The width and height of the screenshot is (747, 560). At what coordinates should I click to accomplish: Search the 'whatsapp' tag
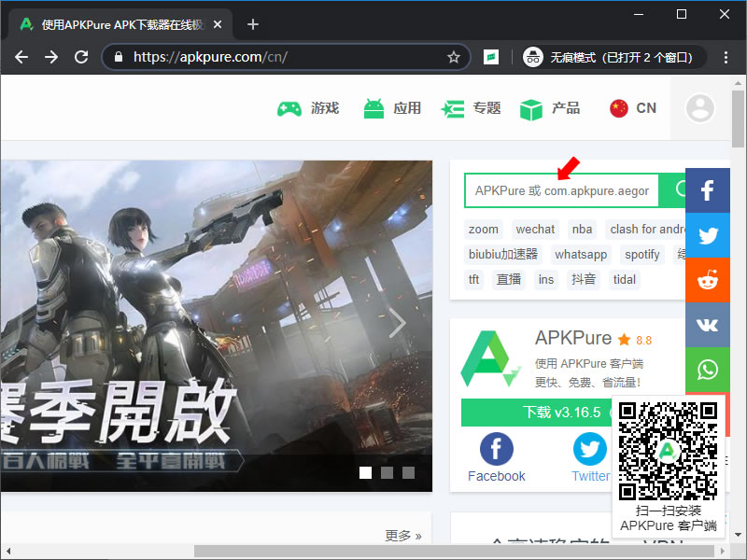(x=581, y=255)
